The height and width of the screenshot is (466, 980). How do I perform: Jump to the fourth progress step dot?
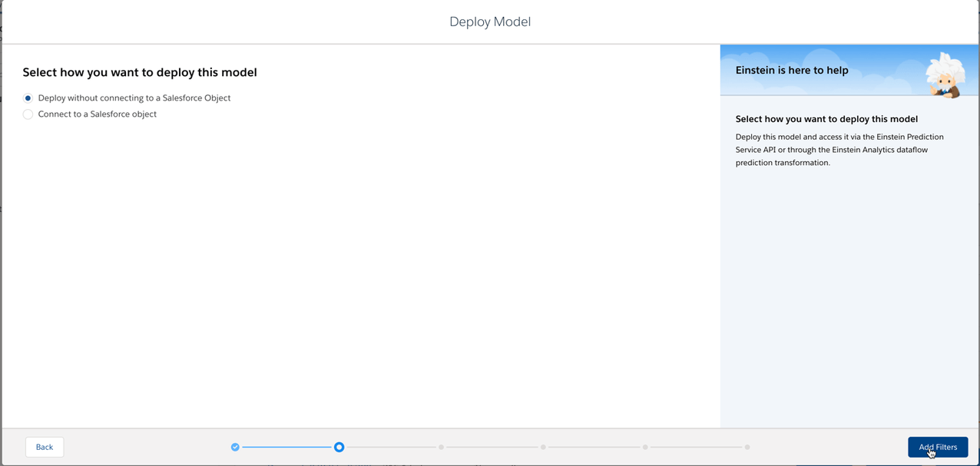coord(543,447)
